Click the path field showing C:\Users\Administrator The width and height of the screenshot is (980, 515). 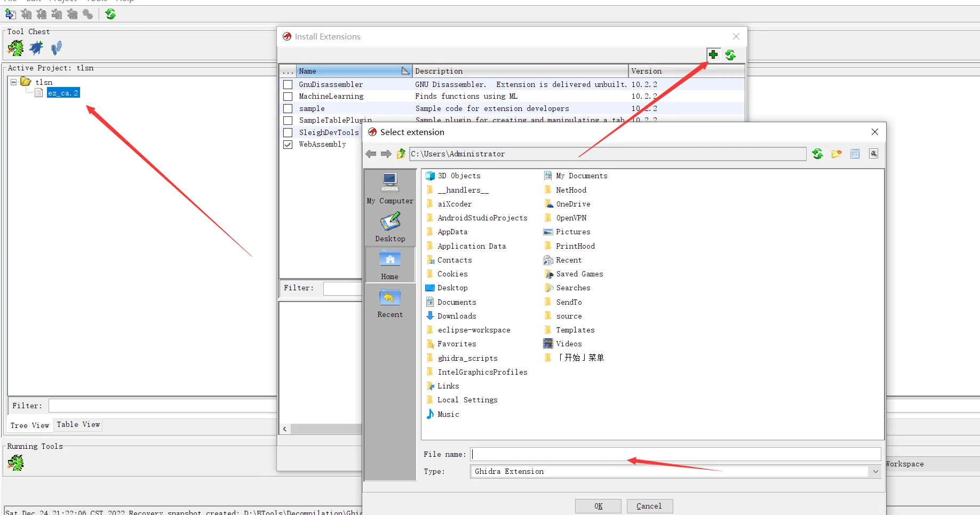click(608, 154)
